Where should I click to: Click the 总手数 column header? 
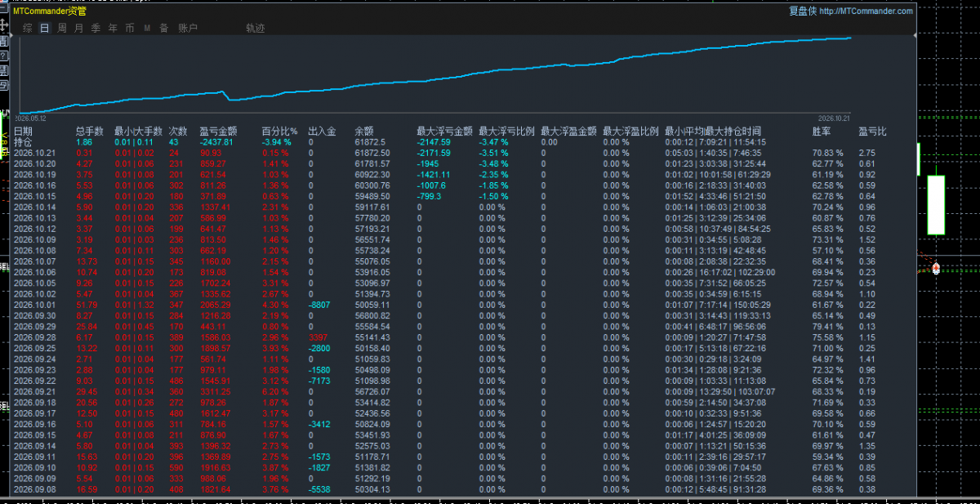tap(90, 131)
